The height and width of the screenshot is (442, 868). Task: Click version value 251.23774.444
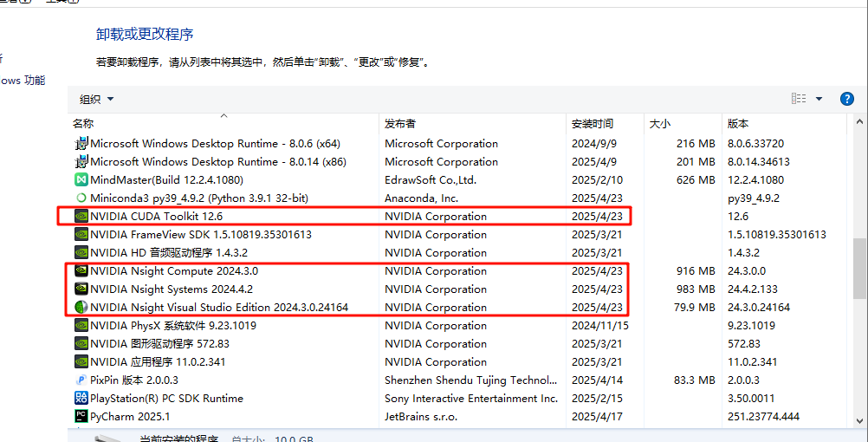763,417
